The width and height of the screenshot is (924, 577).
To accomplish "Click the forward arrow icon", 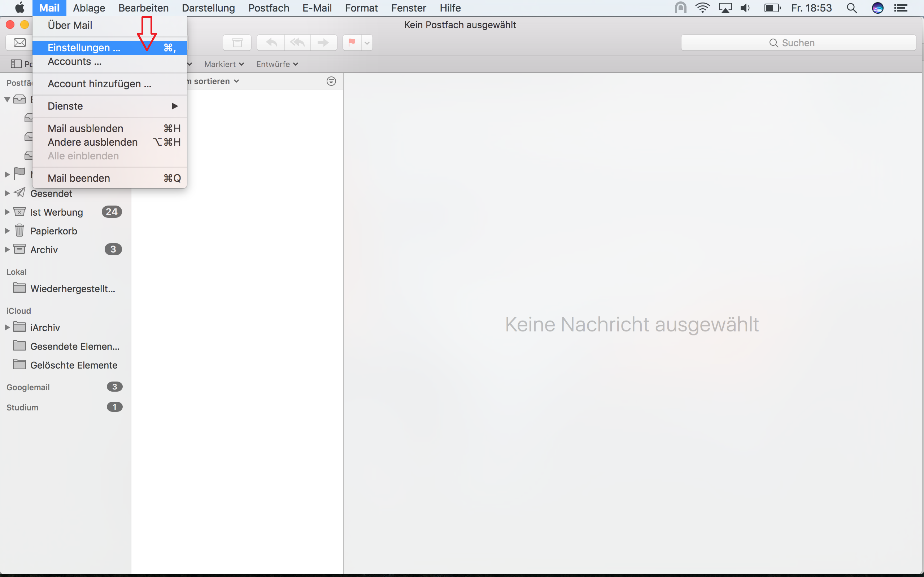I will (x=323, y=43).
